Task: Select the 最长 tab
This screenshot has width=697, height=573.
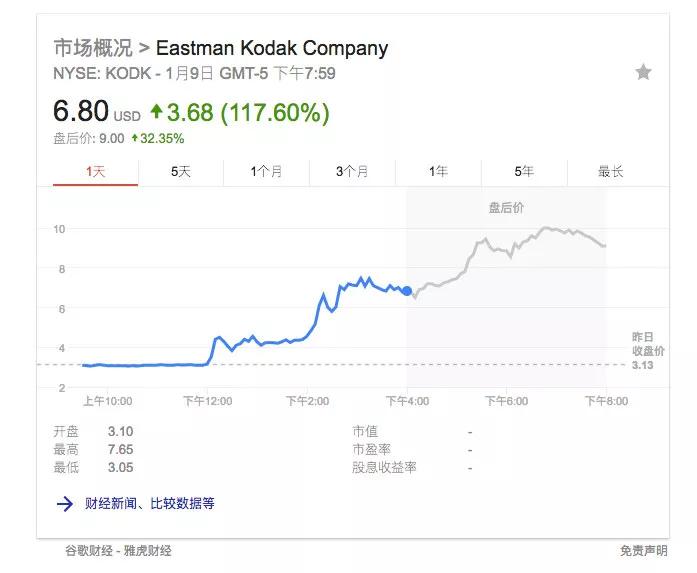Action: click(x=610, y=172)
